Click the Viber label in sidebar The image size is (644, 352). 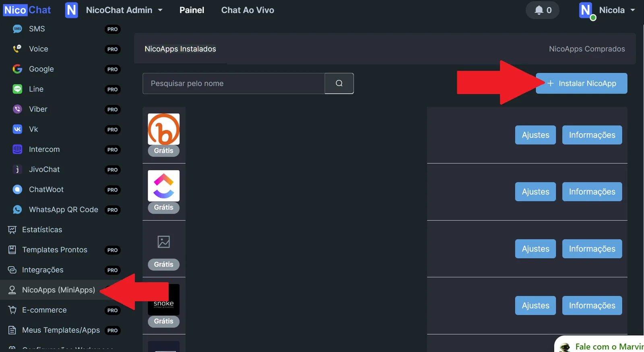[x=38, y=109]
